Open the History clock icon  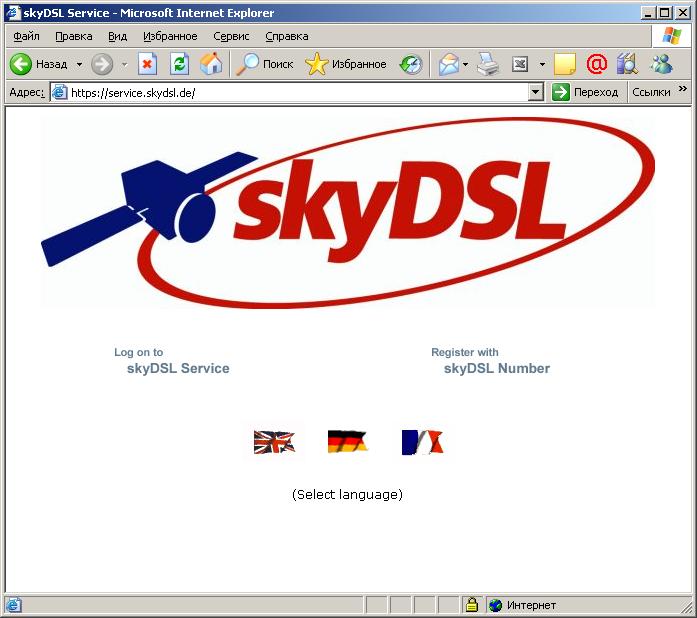click(x=411, y=64)
